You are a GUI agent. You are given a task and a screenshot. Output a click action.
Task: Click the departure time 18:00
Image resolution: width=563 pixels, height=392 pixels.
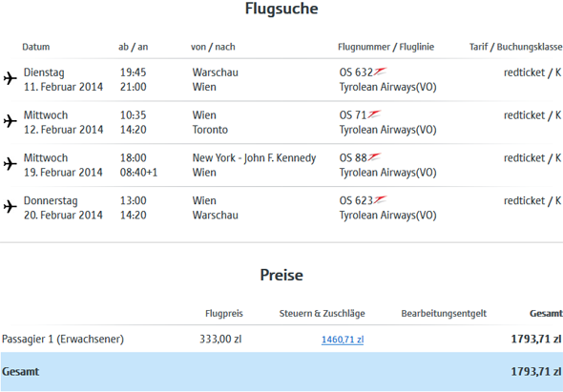pyautogui.click(x=133, y=158)
